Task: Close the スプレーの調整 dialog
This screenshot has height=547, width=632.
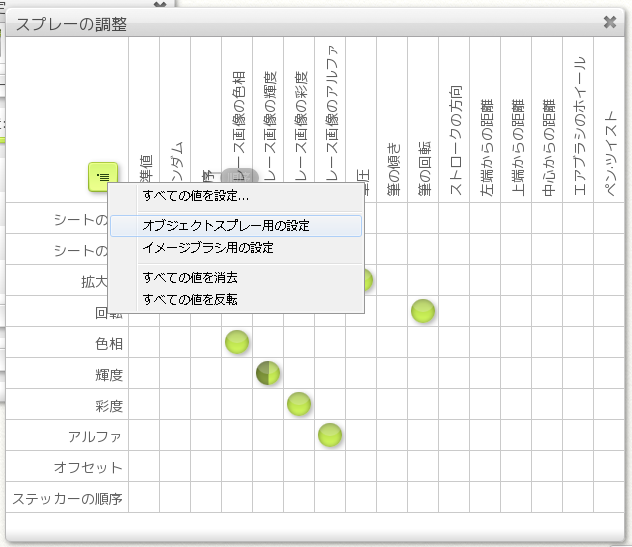Action: point(610,21)
